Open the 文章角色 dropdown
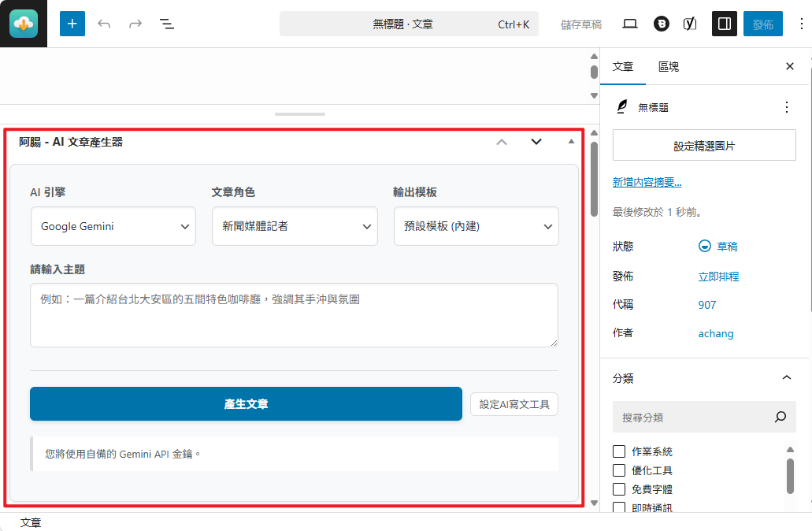Image resolution: width=812 pixels, height=531 pixels. coord(295,226)
